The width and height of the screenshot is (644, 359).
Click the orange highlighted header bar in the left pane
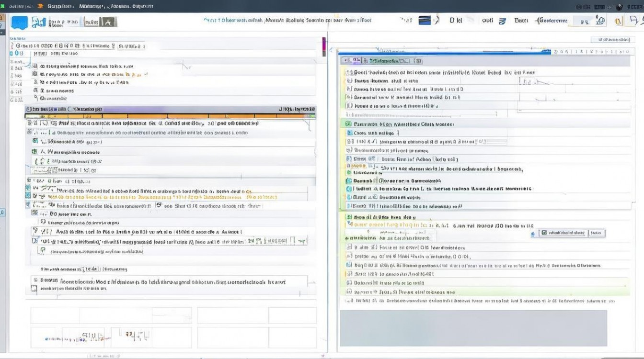(x=170, y=116)
